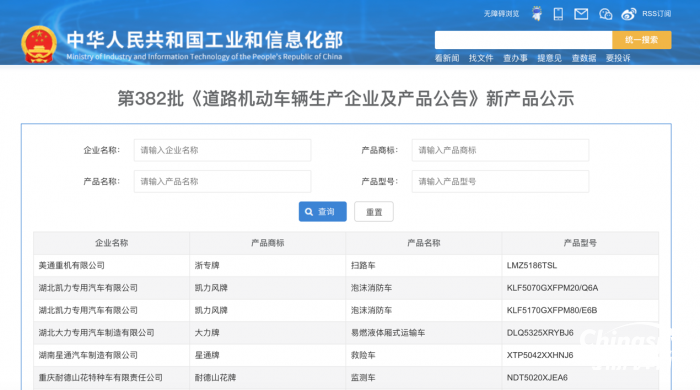Open the 提意见 menu item
This screenshot has height=390, width=700.
coord(549,58)
